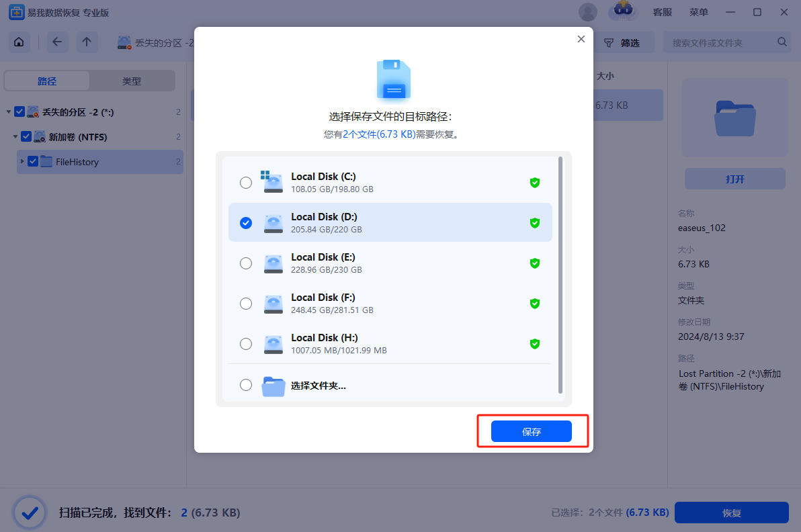Screen dimensions: 801x532
Task: Click the green shield on the Local Disk (F:) row
Action: click(x=535, y=304)
